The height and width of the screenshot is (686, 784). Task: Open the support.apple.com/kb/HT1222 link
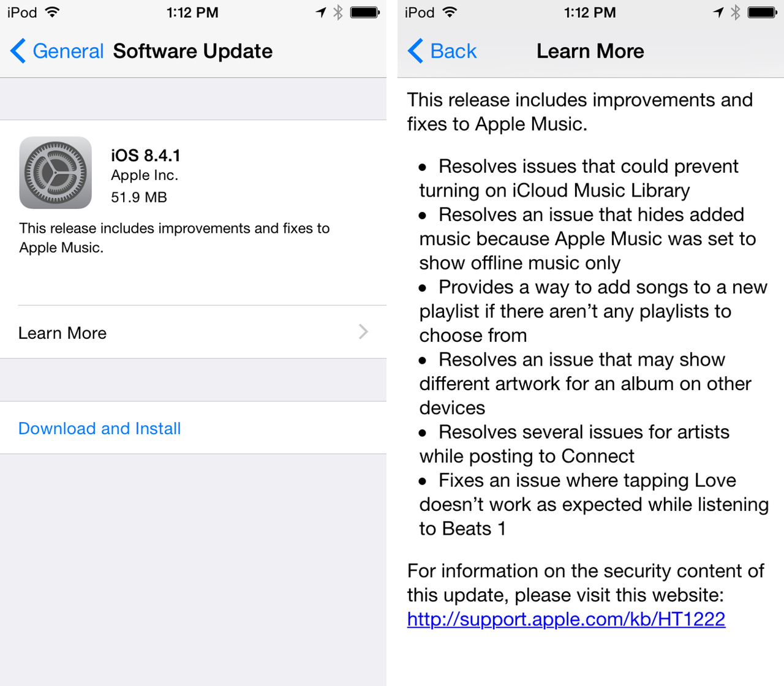(566, 619)
